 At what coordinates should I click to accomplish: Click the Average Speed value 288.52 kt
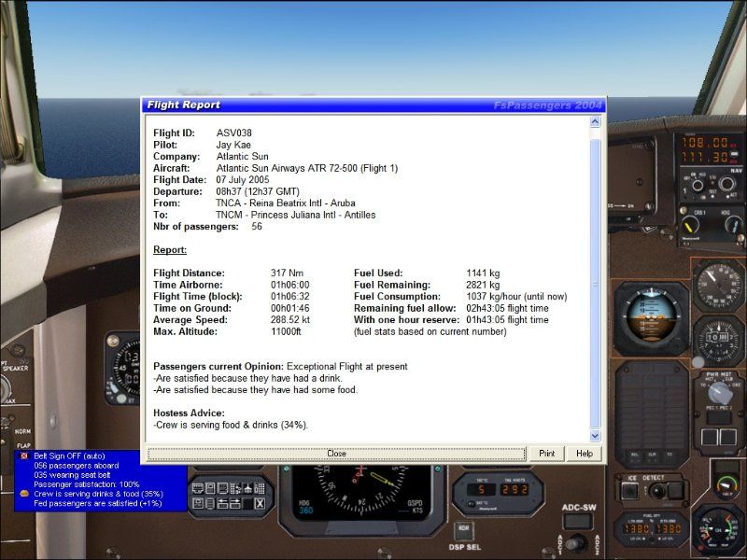(x=290, y=320)
